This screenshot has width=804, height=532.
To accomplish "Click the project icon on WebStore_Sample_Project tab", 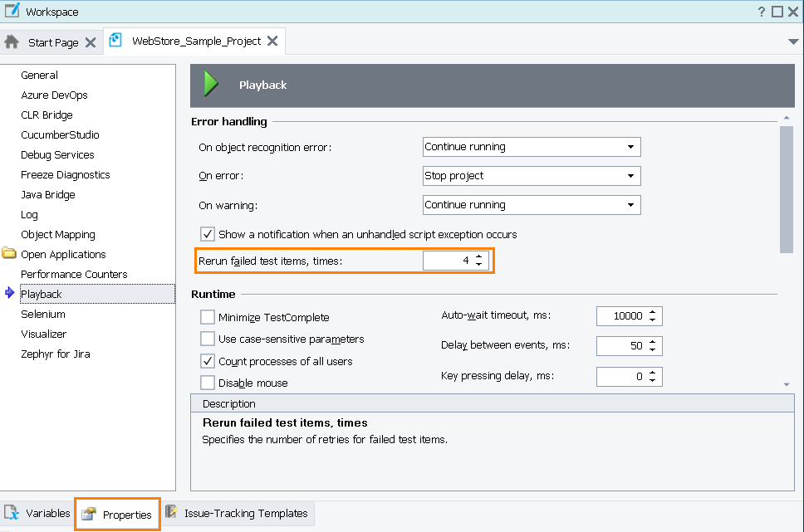I will click(115, 40).
